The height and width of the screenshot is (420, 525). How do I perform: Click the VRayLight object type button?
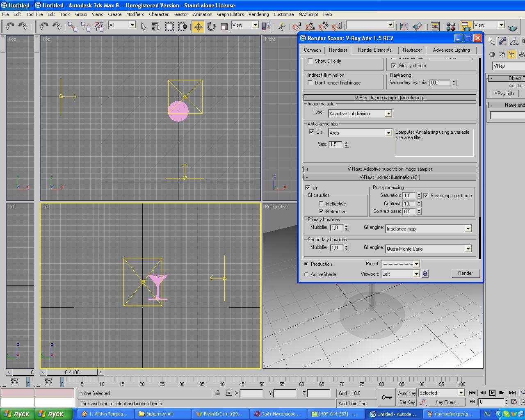pos(504,94)
